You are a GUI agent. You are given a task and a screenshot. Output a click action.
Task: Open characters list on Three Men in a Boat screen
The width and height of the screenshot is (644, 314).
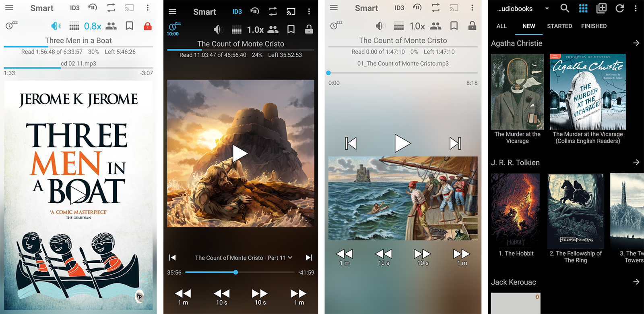point(111,26)
